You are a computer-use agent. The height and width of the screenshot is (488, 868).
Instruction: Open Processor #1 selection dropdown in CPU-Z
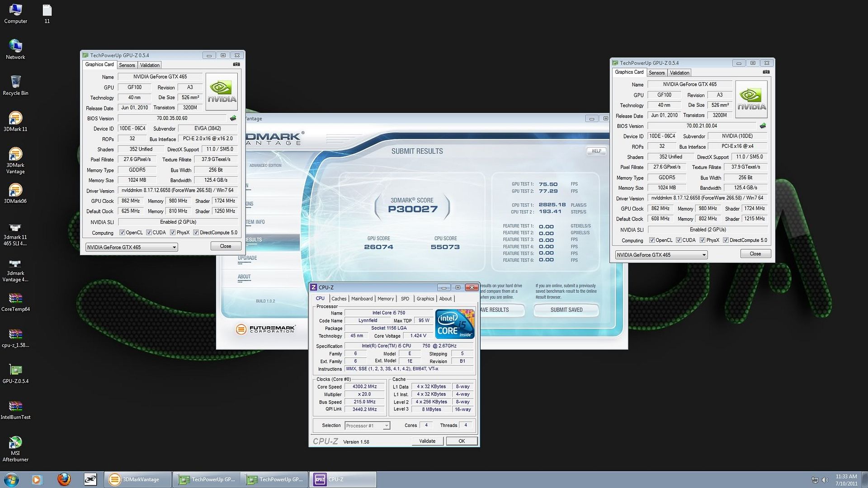pyautogui.click(x=367, y=426)
